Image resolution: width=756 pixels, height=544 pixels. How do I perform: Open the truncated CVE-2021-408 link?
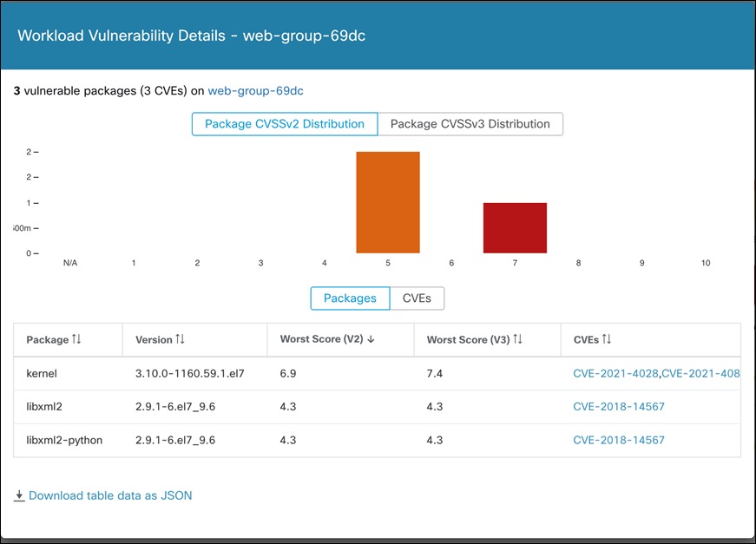pos(700,373)
